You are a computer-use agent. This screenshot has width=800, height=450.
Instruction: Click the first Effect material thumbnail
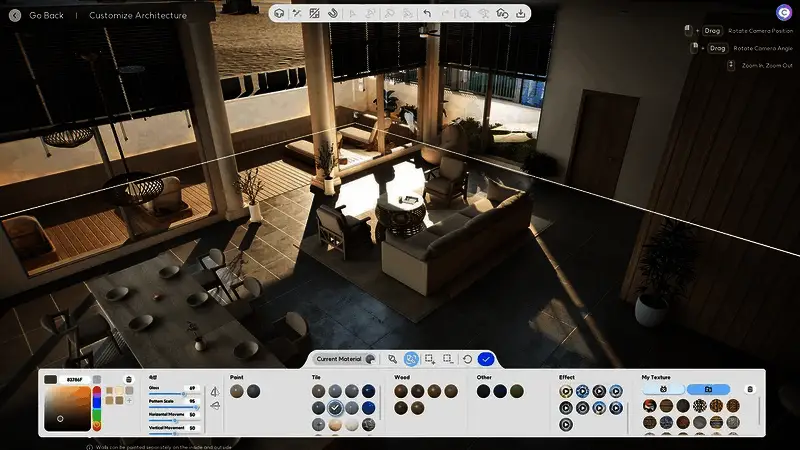[x=566, y=391]
